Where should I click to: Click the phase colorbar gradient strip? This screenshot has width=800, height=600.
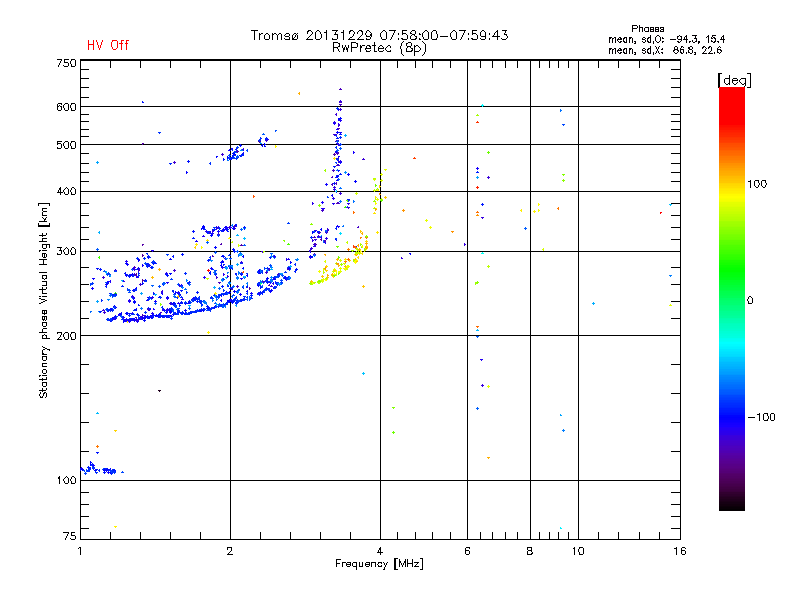[732, 299]
